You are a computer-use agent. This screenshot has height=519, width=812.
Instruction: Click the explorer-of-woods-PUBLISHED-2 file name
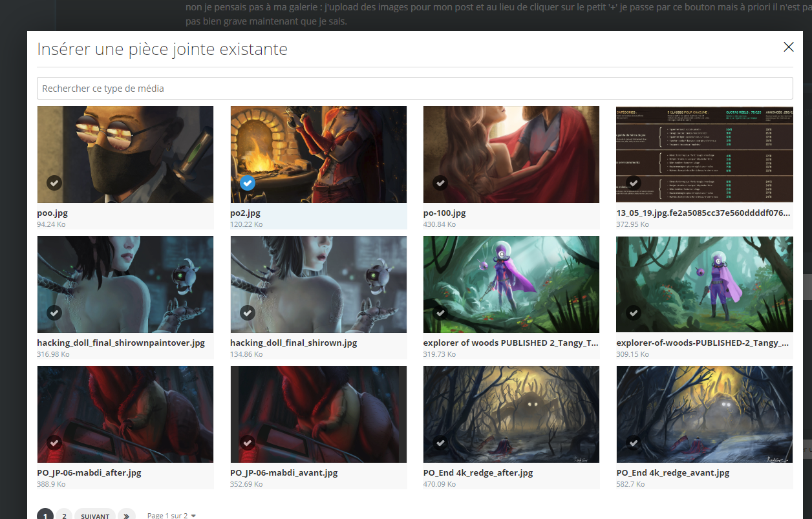pos(703,343)
